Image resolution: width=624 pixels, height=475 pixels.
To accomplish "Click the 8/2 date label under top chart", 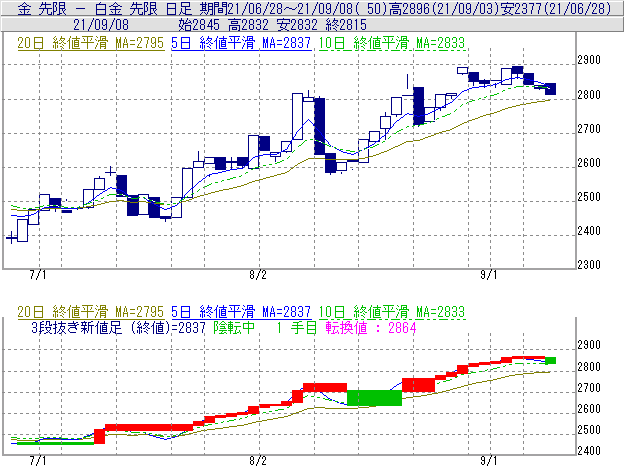I will [x=258, y=275].
